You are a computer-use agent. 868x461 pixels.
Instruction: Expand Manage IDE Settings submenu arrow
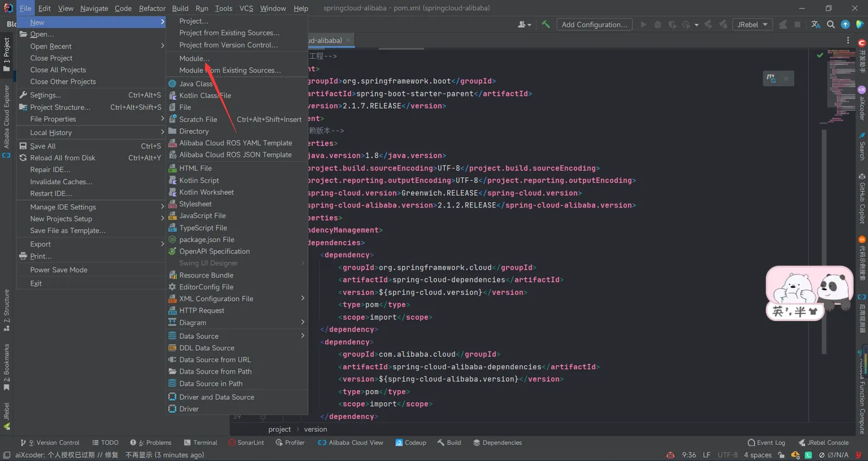(x=162, y=206)
